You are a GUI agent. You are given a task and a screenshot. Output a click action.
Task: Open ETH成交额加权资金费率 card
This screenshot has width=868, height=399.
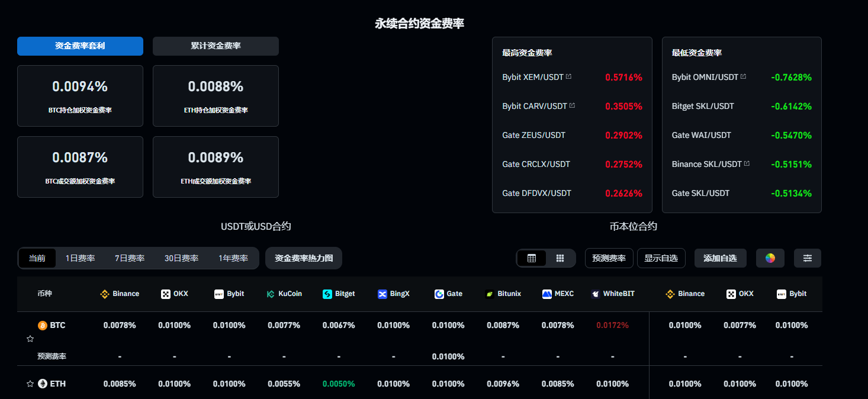pyautogui.click(x=216, y=167)
